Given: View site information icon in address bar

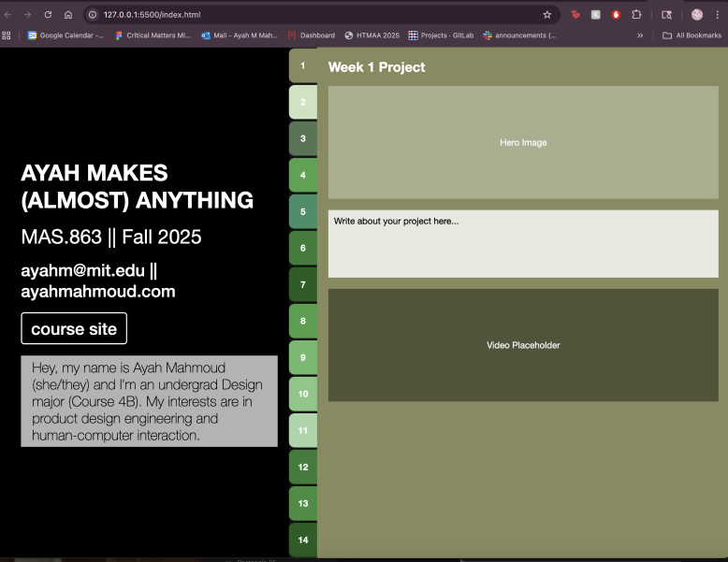Looking at the screenshot, I should point(93,15).
